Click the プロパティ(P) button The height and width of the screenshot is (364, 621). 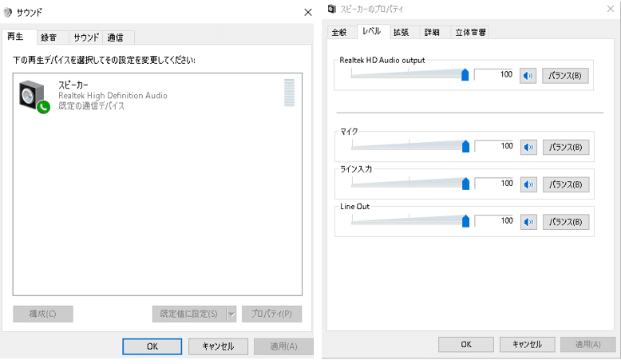tap(271, 314)
